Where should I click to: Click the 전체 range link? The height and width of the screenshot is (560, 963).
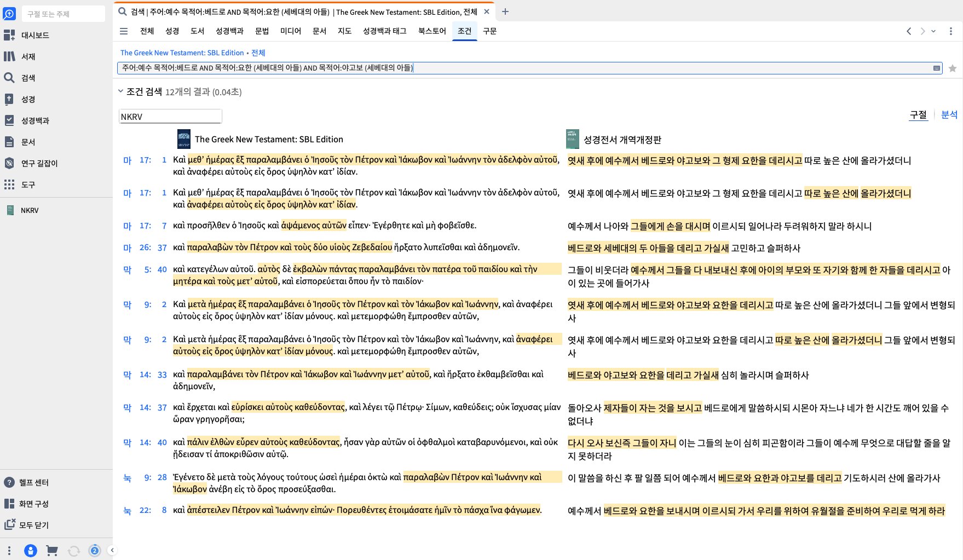pos(258,53)
